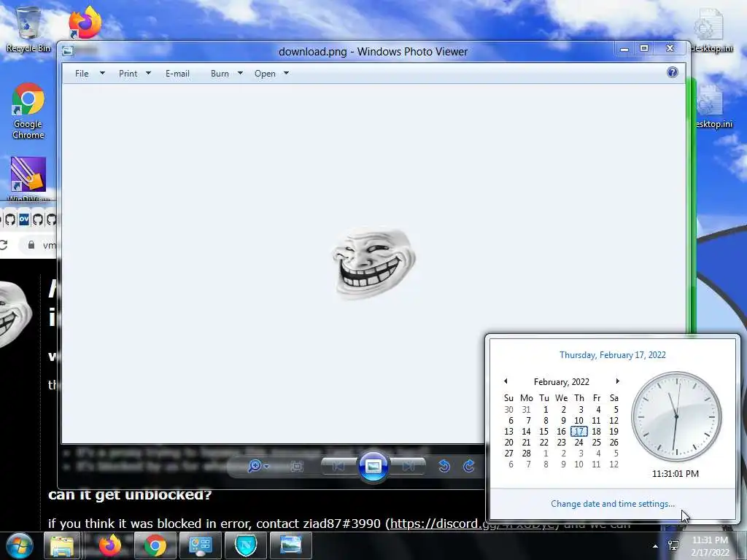
Task: Rotate the photo clockwise
Action: (469, 466)
